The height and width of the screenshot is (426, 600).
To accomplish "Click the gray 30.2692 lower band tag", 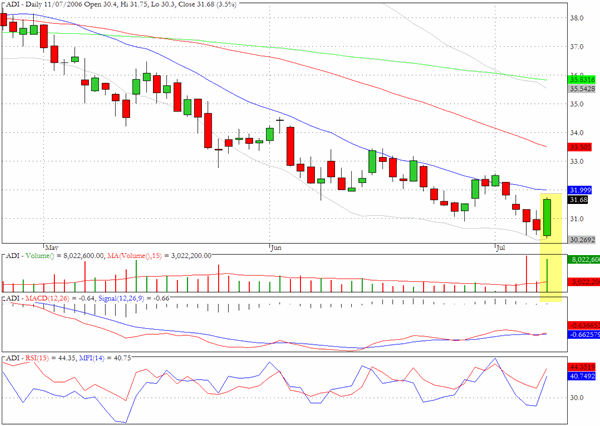I will [582, 240].
